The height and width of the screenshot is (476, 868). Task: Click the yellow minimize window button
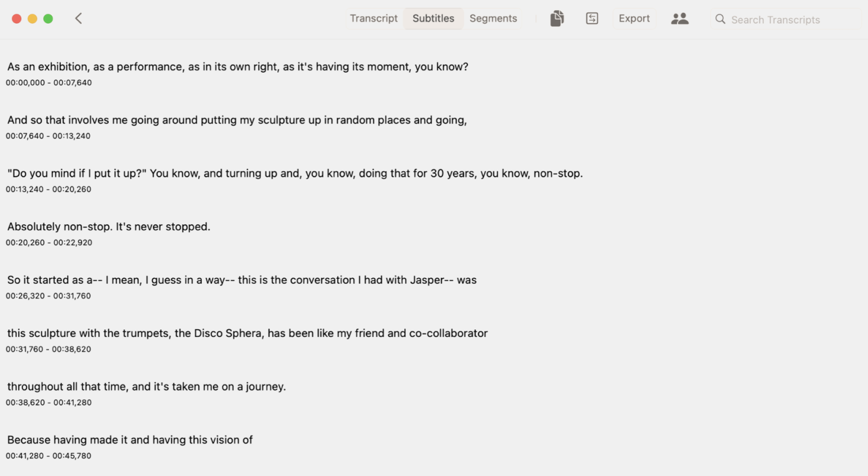33,19
